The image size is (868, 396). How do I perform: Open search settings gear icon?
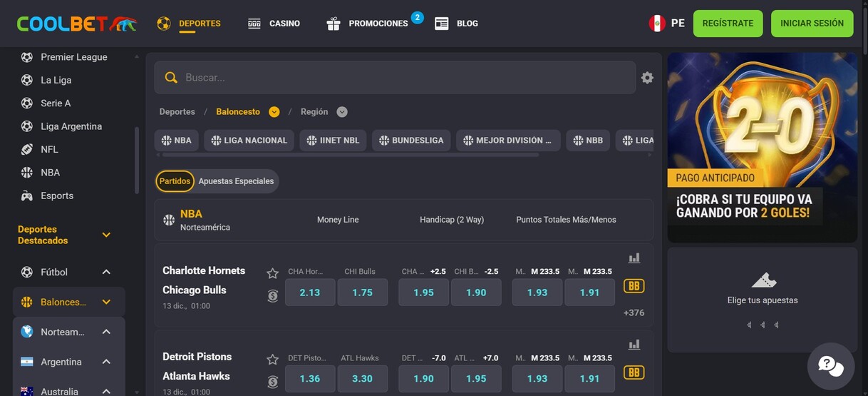tap(647, 78)
